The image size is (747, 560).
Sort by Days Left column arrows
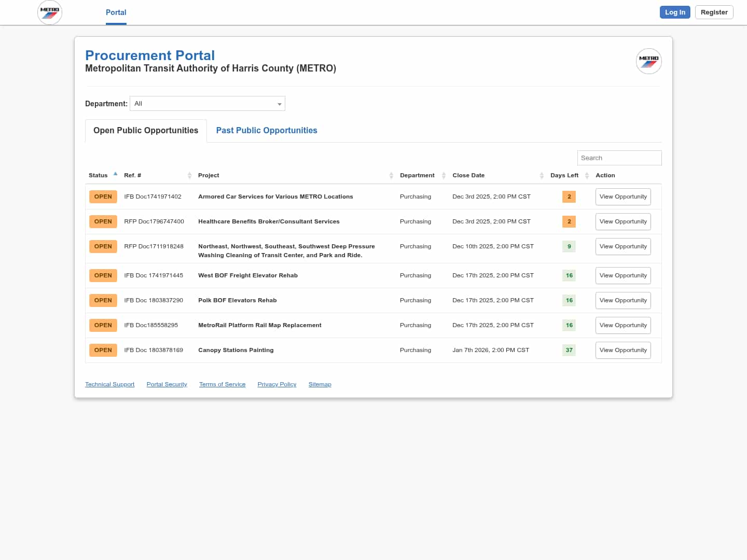tap(587, 175)
